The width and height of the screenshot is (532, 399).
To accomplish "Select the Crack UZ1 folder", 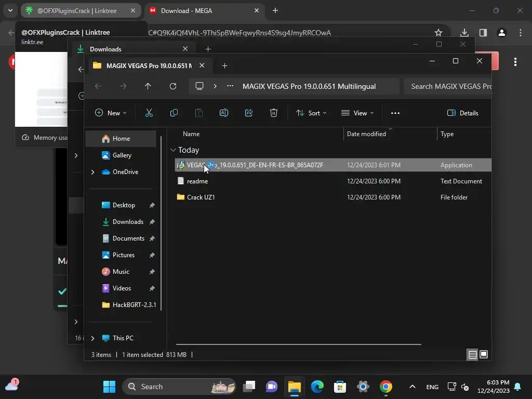I will (333, 197).
